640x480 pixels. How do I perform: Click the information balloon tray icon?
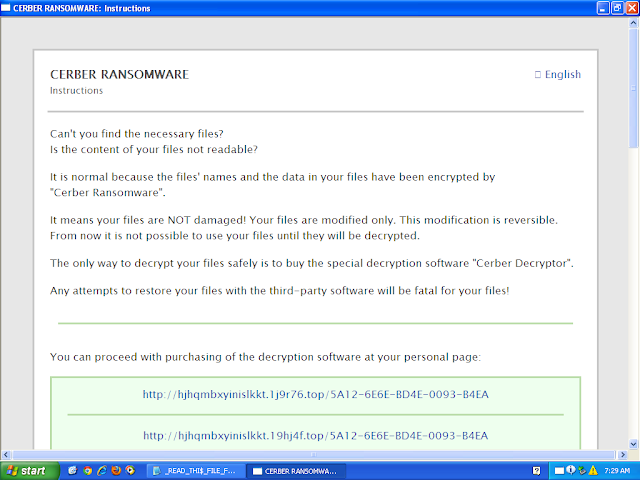pos(571,471)
